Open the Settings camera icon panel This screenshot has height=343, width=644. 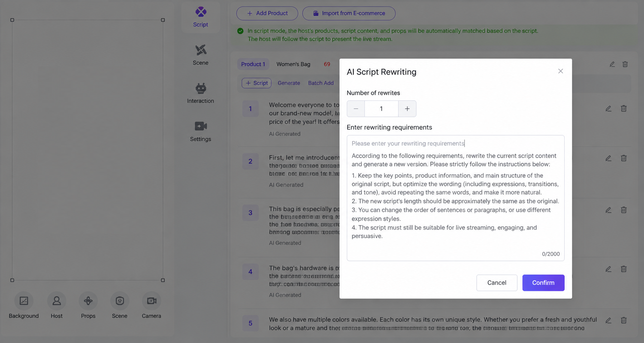pyautogui.click(x=200, y=132)
